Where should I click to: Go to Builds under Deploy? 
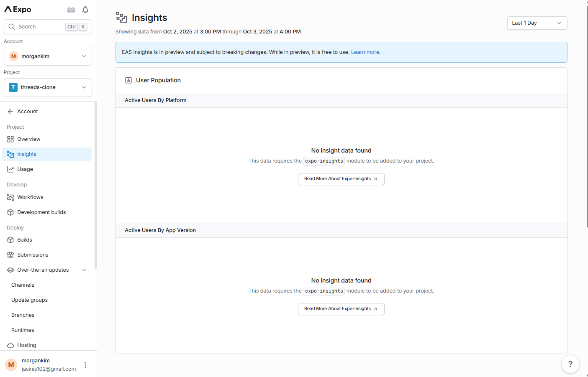tap(47, 240)
